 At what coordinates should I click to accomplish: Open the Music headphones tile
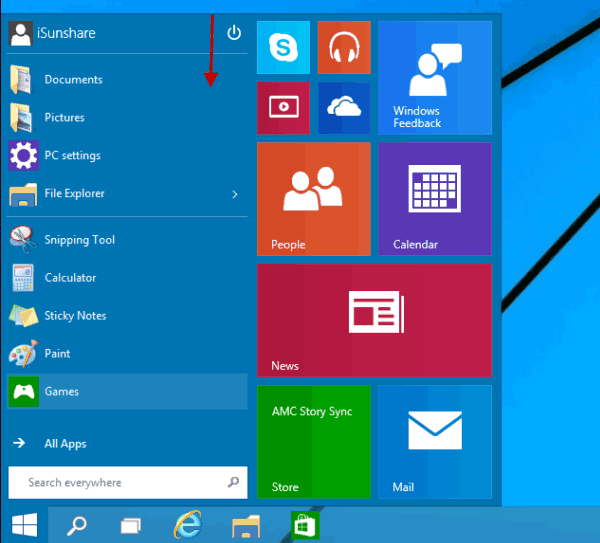344,47
